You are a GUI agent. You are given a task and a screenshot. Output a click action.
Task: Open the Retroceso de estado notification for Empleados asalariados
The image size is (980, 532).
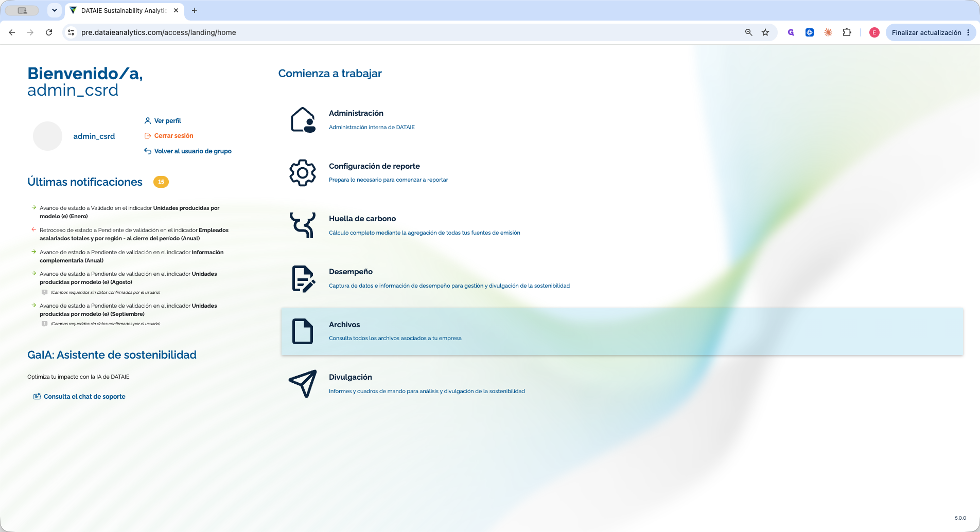(134, 234)
